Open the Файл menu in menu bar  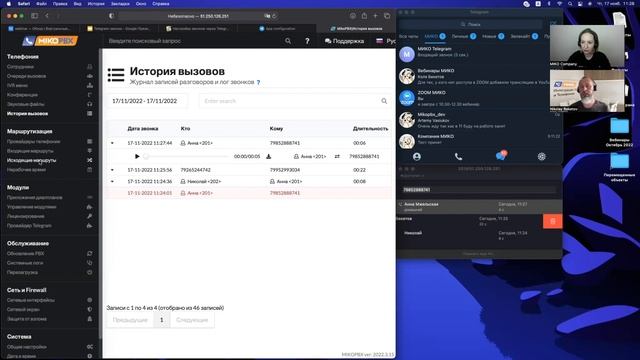41,4
